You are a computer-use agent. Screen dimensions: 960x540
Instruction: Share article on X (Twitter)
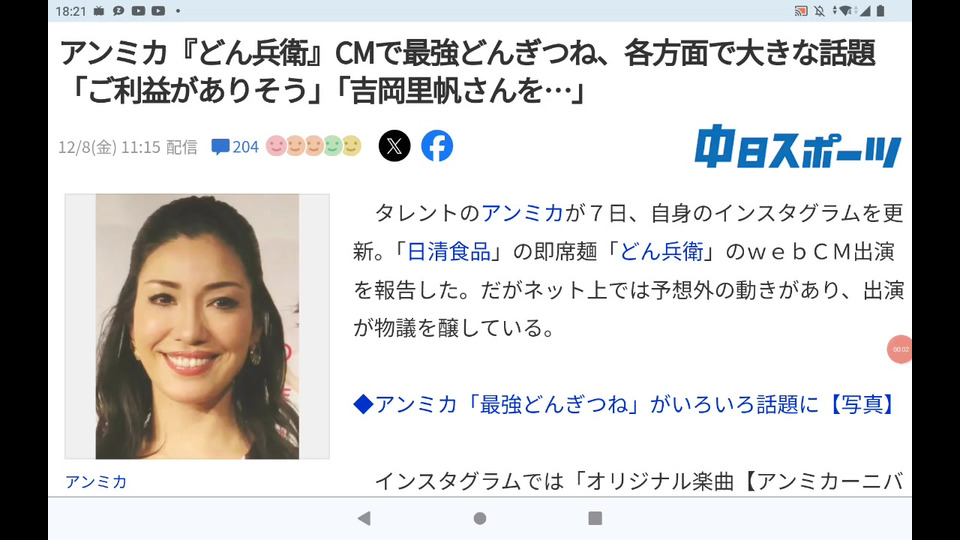pos(394,146)
